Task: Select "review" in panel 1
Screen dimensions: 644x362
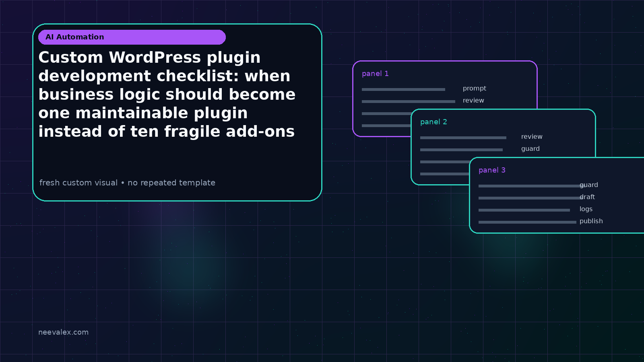Action: [473, 101]
